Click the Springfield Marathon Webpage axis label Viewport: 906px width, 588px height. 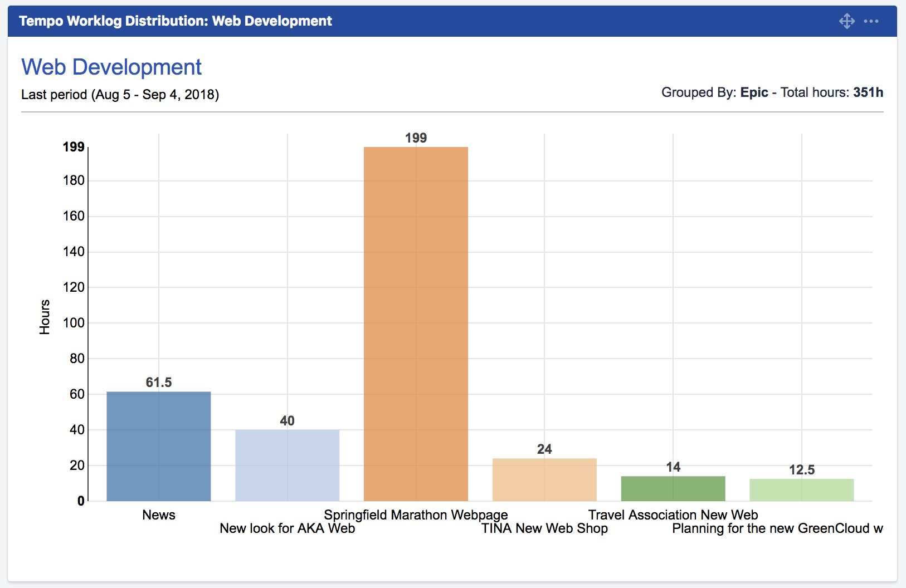coord(416,515)
